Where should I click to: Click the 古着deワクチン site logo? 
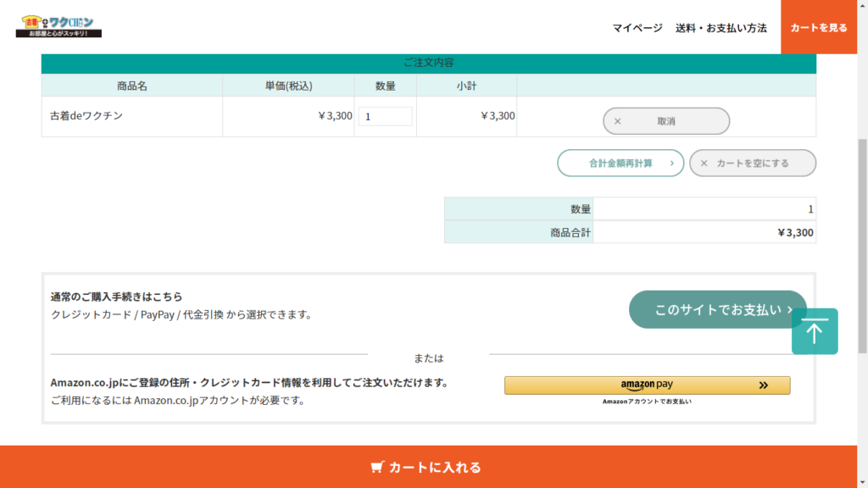coord(58,26)
